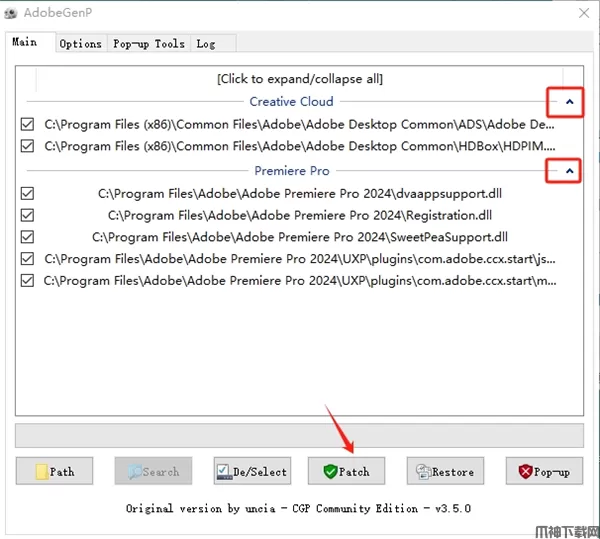
Task: Click the version v3.5.0 footer text
Action: [x=453, y=508]
